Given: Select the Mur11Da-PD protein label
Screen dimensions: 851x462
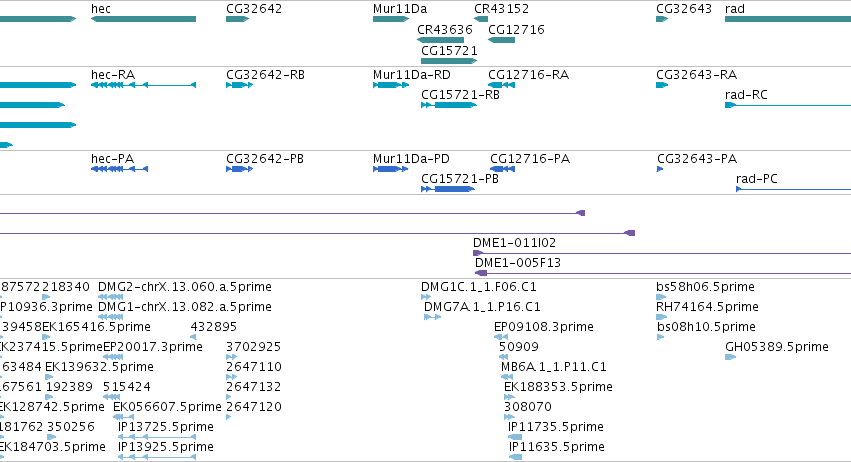Looking at the screenshot, I should [411, 159].
